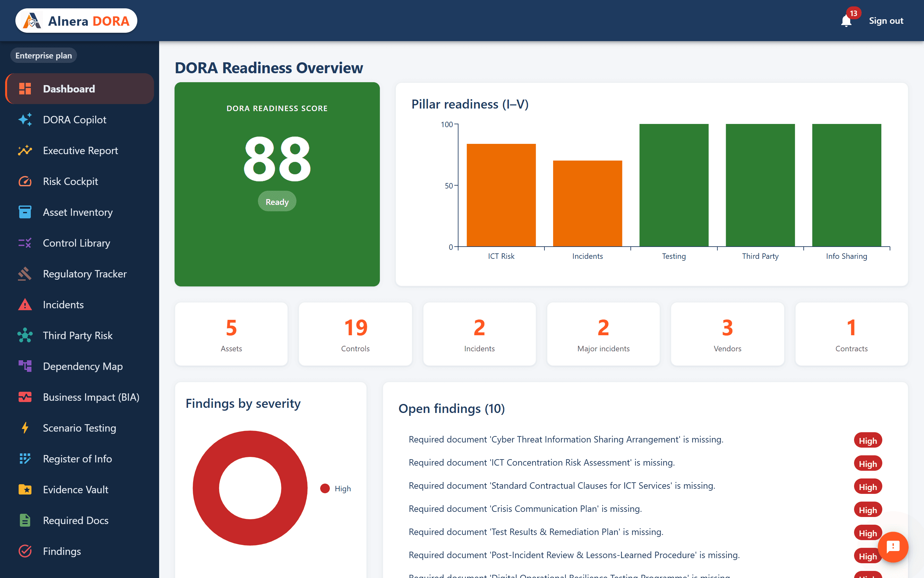Click the Evidence Vault starred folder icon
Viewport: 924px width, 578px height.
click(x=25, y=490)
